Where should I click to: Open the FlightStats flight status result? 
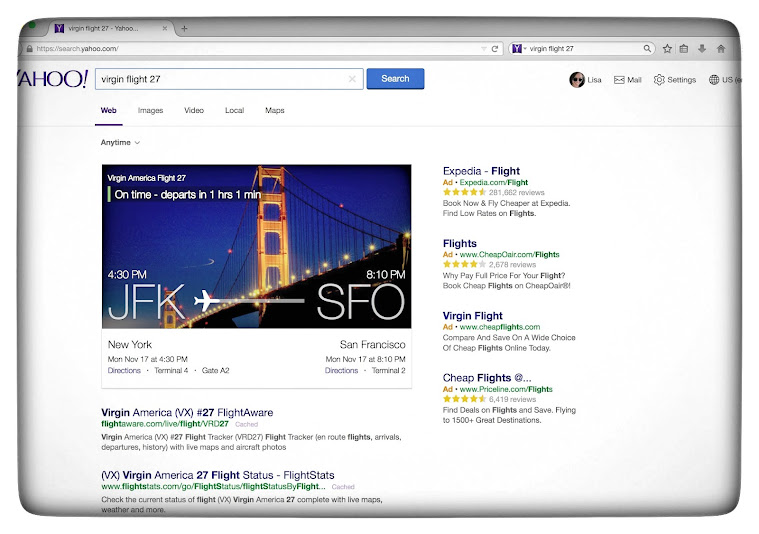click(x=218, y=475)
